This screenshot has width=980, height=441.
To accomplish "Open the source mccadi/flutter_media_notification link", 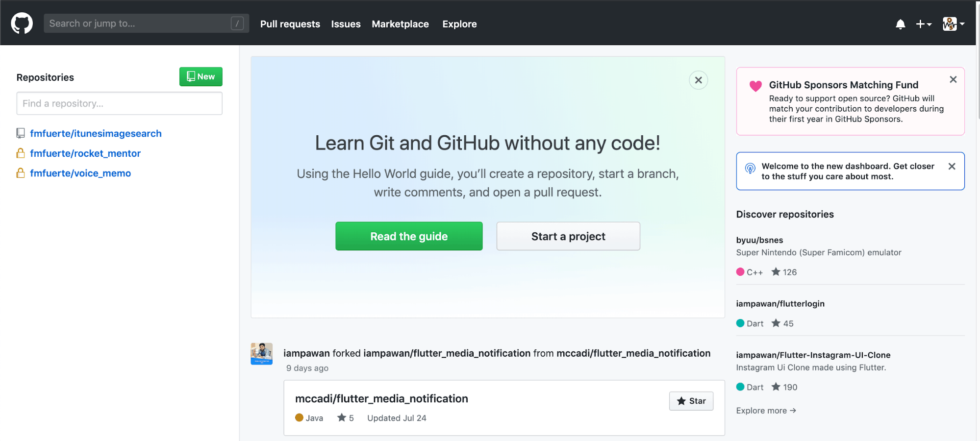I will pyautogui.click(x=633, y=353).
